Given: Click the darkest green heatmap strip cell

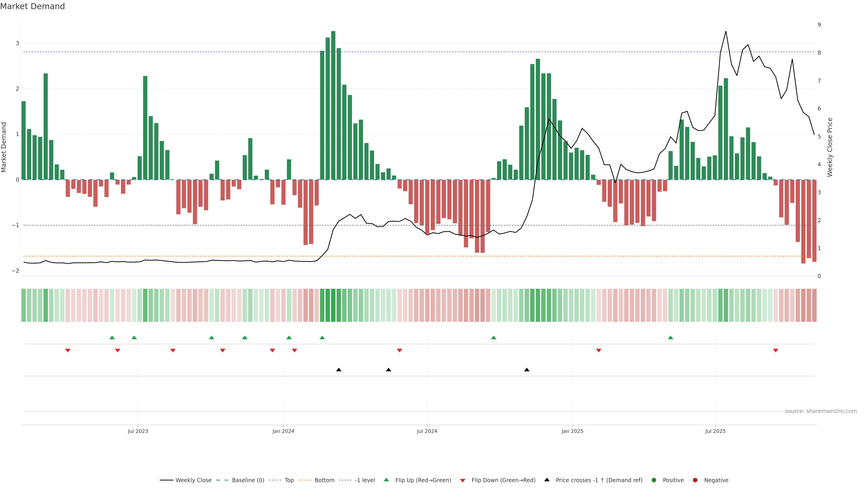Looking at the screenshot, I should click(x=333, y=305).
